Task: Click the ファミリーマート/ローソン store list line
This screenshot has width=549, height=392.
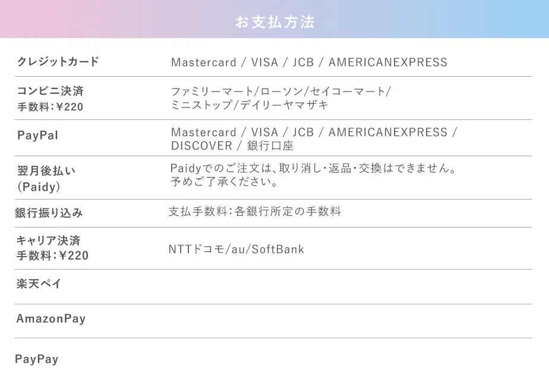Action: tap(281, 91)
